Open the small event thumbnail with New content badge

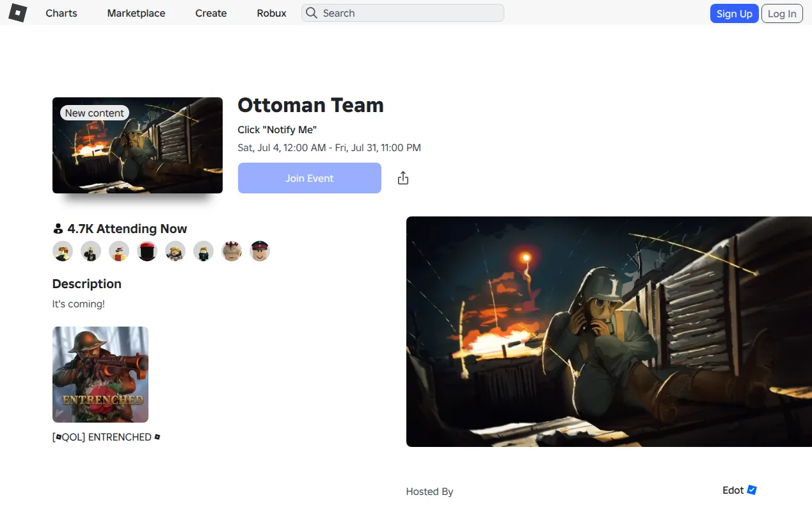[x=138, y=145]
